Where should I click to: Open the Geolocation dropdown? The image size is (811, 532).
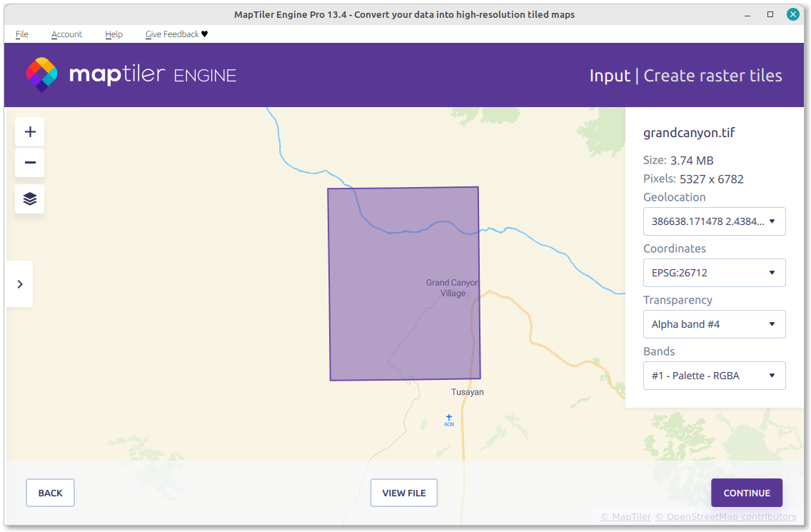click(x=714, y=221)
